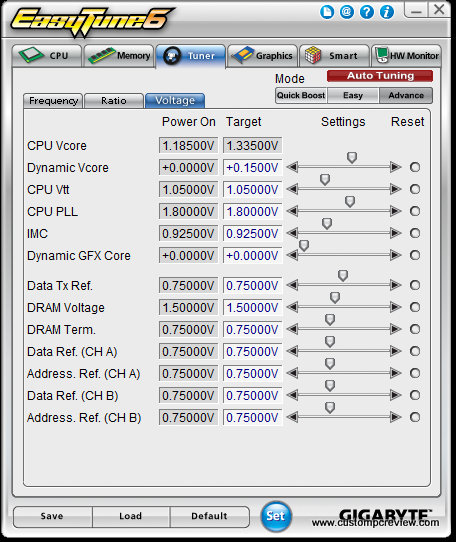456x542 pixels.
Task: Click the blue info icon
Action: tap(387, 12)
